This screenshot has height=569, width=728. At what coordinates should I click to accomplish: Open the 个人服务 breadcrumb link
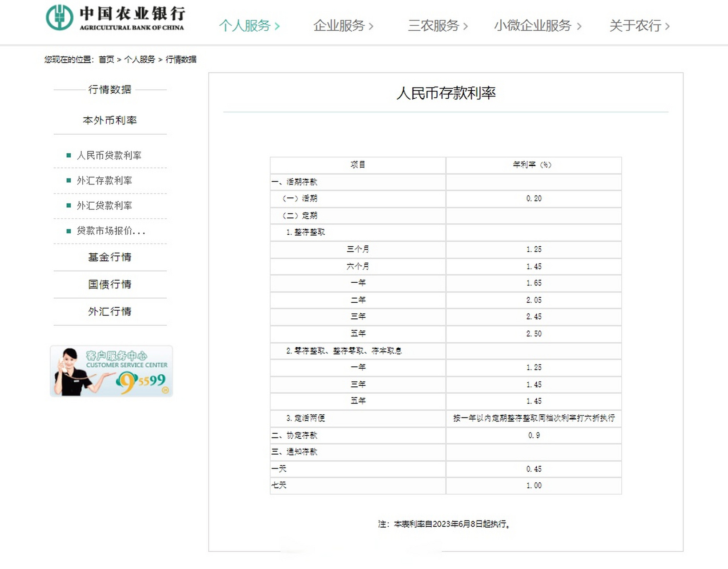click(x=140, y=59)
